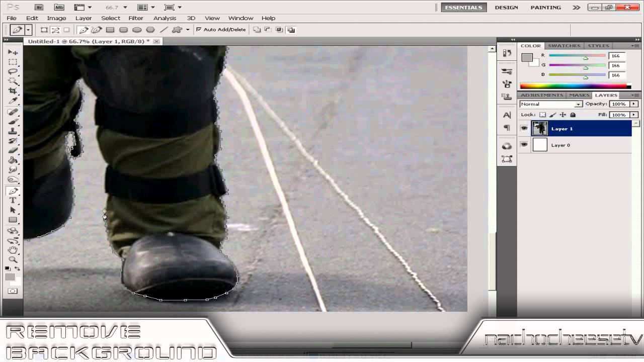Viewport: 644px width, 362px height.
Task: Click the foreground color swatch in Color panel
Action: pyautogui.click(x=527, y=58)
